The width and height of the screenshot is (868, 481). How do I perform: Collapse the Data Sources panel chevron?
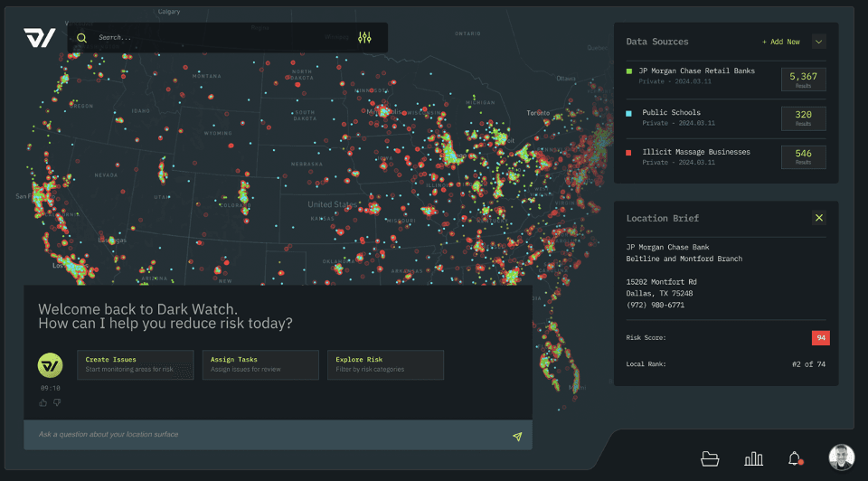click(x=819, y=42)
